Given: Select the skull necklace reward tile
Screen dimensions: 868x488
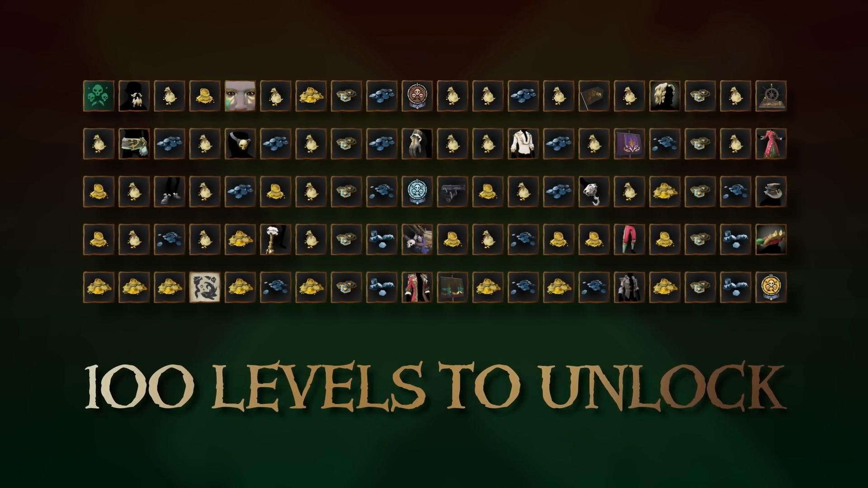Looking at the screenshot, I should 240,144.
